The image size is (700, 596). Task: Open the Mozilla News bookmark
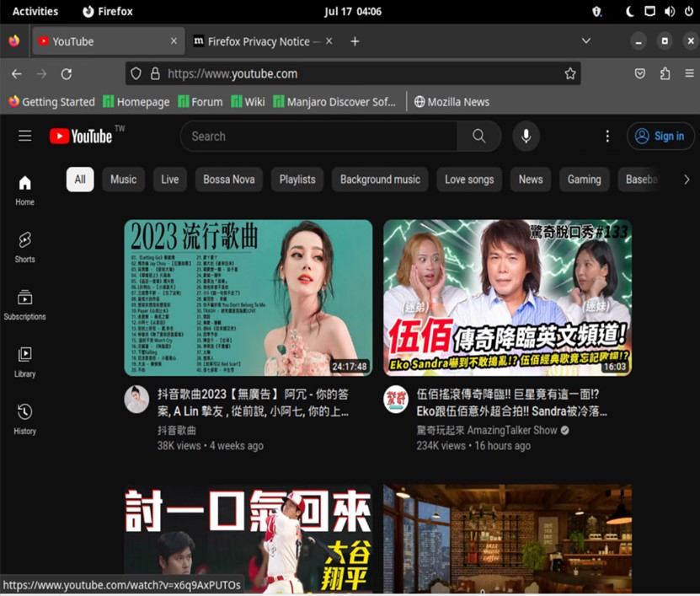[452, 102]
